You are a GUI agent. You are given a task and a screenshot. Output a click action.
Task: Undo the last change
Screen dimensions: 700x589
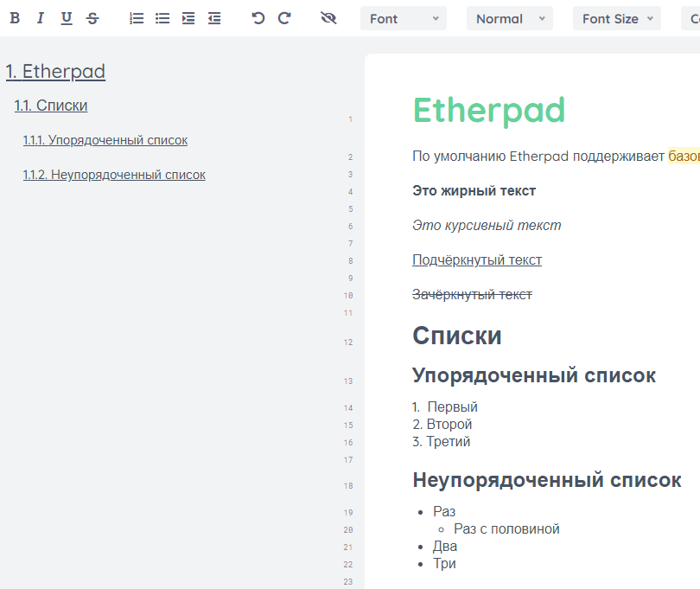click(258, 18)
